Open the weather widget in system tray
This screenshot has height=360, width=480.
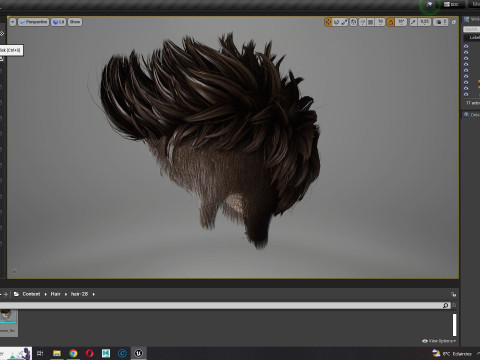452,353
